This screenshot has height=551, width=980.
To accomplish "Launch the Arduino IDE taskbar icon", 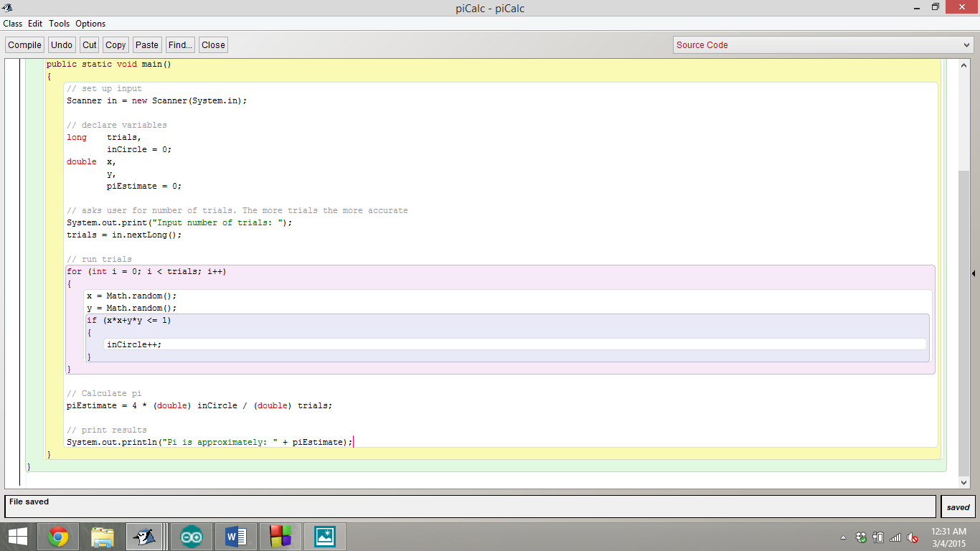I will [190, 536].
